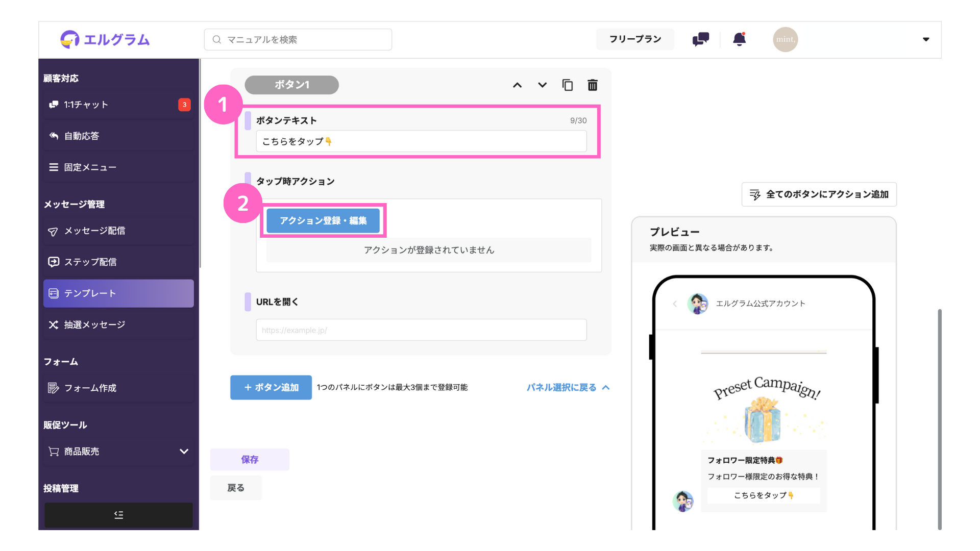Viewport: 980px width, 551px height.
Task: Open フォーム作成 menu item
Action: (x=118, y=388)
